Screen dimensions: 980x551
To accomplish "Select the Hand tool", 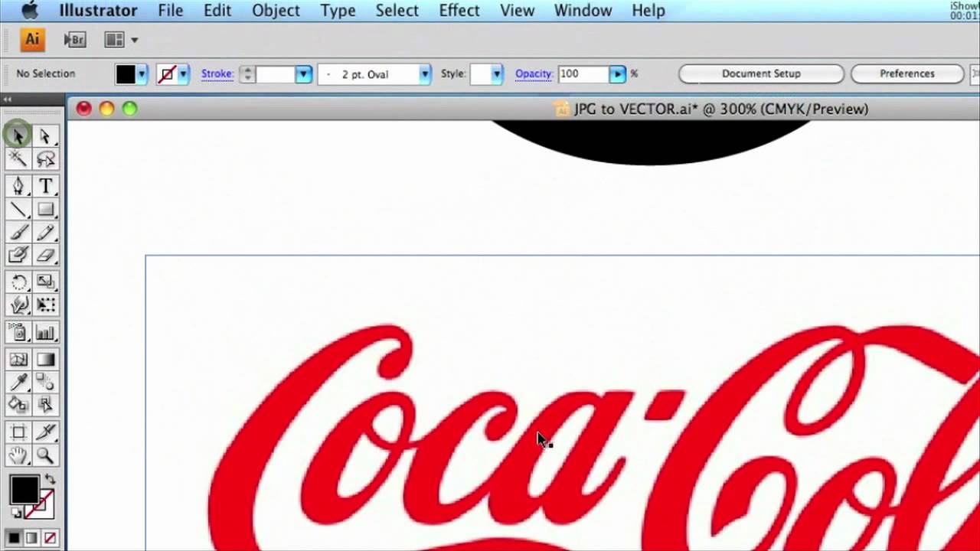I will click(18, 455).
